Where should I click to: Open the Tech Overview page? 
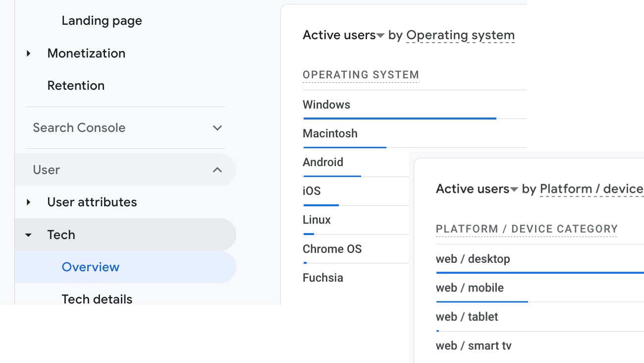click(91, 267)
